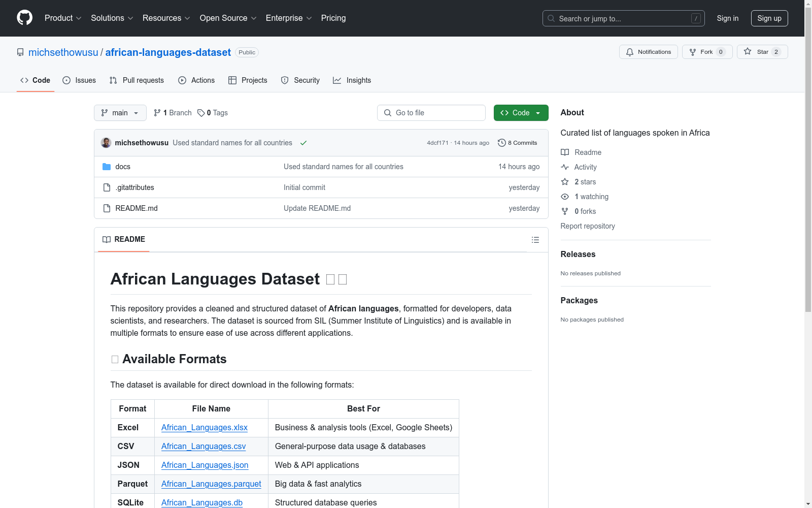The height and width of the screenshot is (508, 812).
Task: Open the Enterprise dropdown menu
Action: (289, 18)
